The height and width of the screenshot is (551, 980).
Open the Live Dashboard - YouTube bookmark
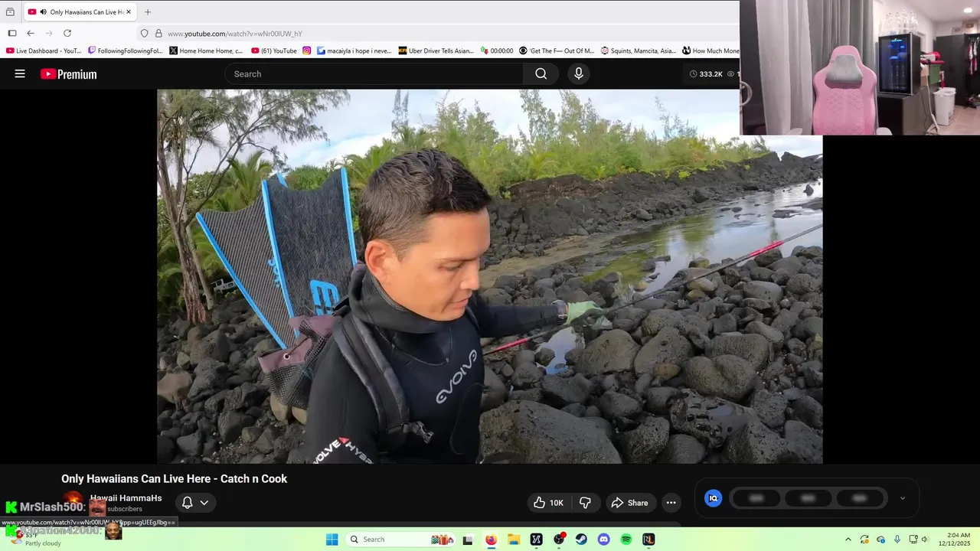coord(44,51)
